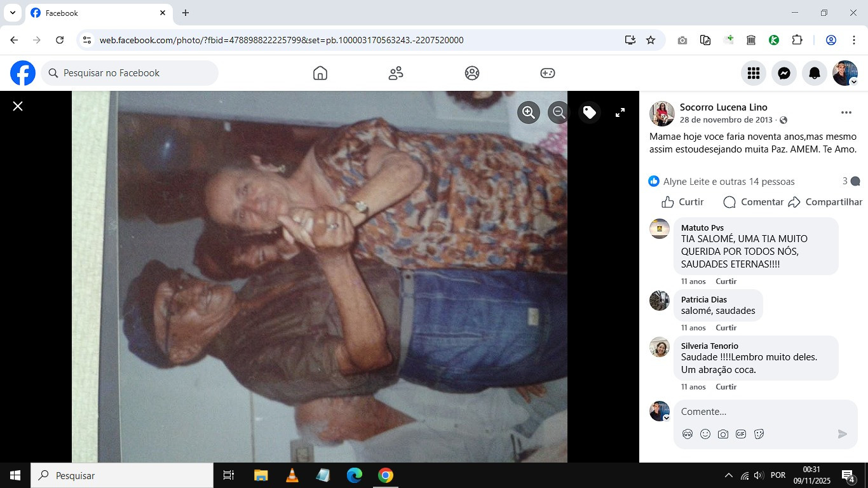Click the Comentar button
Viewport: 868px width, 488px height.
(753, 202)
